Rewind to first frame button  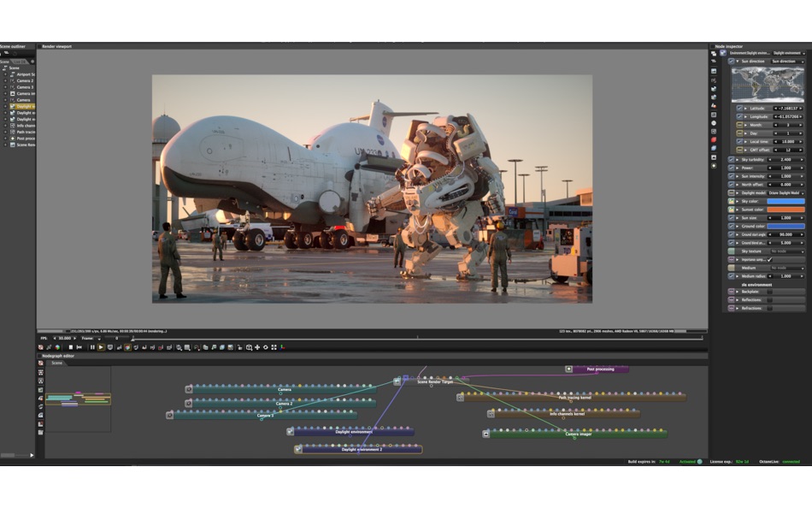(x=79, y=347)
